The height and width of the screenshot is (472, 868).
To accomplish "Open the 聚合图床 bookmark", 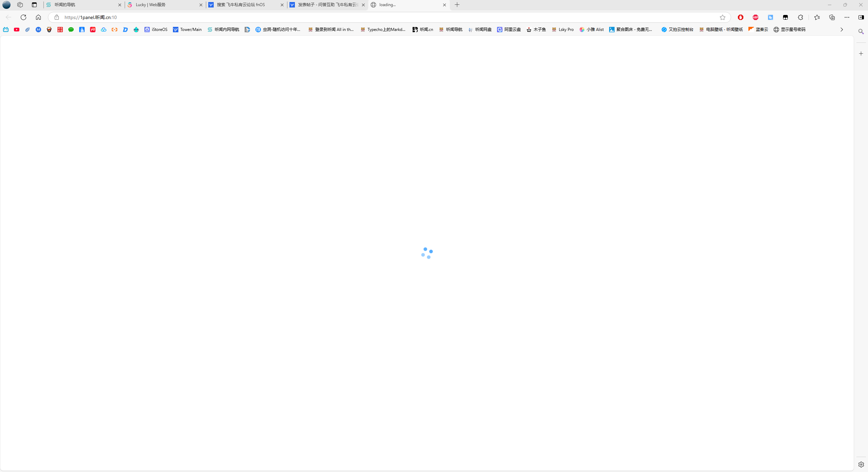I will point(631,30).
